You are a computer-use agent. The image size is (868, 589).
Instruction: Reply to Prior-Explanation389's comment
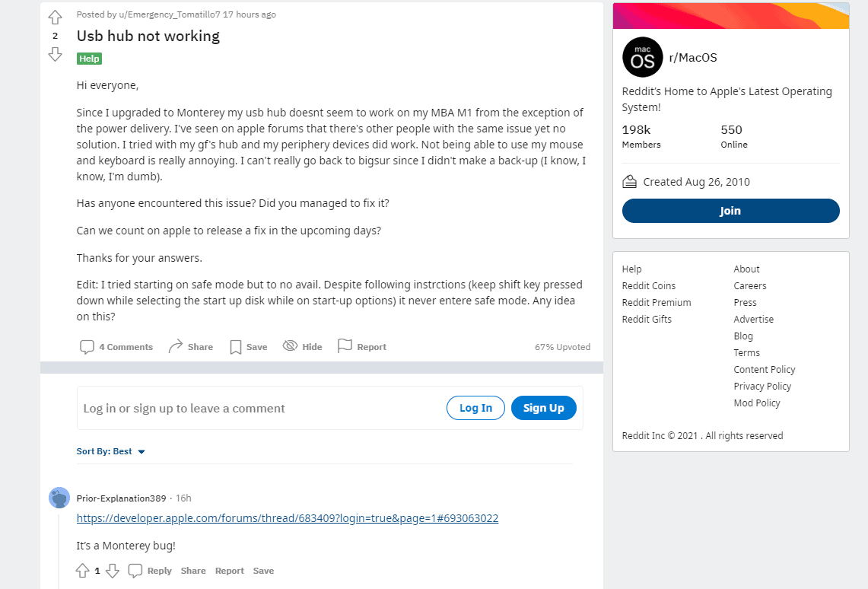pyautogui.click(x=150, y=571)
